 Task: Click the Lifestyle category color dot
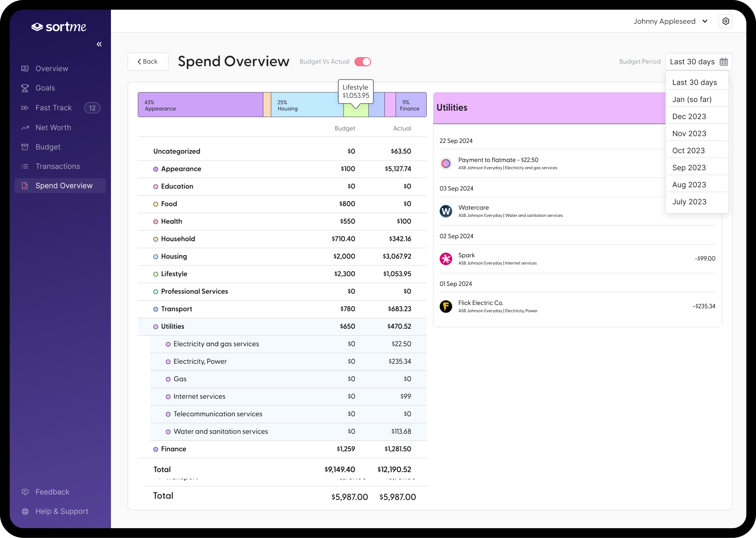click(x=156, y=274)
